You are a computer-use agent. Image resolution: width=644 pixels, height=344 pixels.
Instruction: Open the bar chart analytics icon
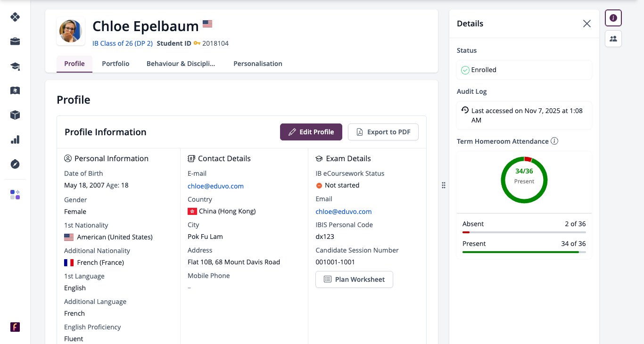[x=15, y=139]
